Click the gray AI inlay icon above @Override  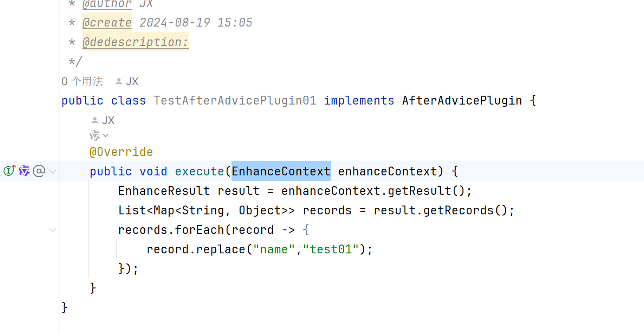tap(95, 136)
